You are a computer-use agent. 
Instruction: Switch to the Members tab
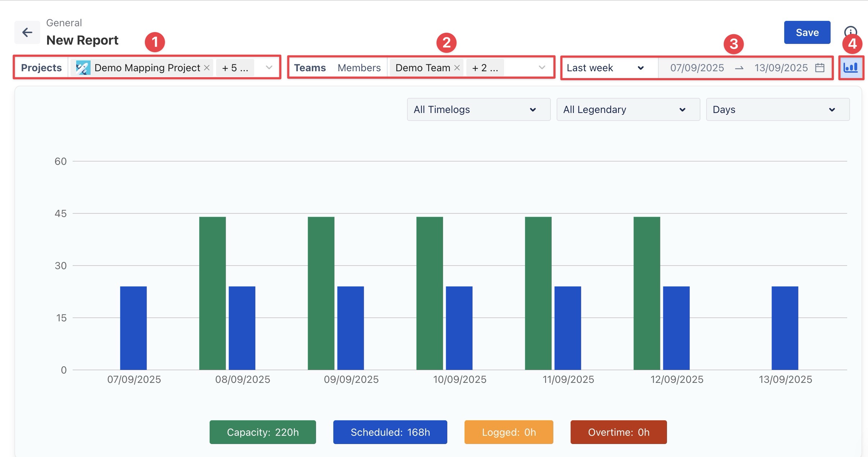[359, 68]
